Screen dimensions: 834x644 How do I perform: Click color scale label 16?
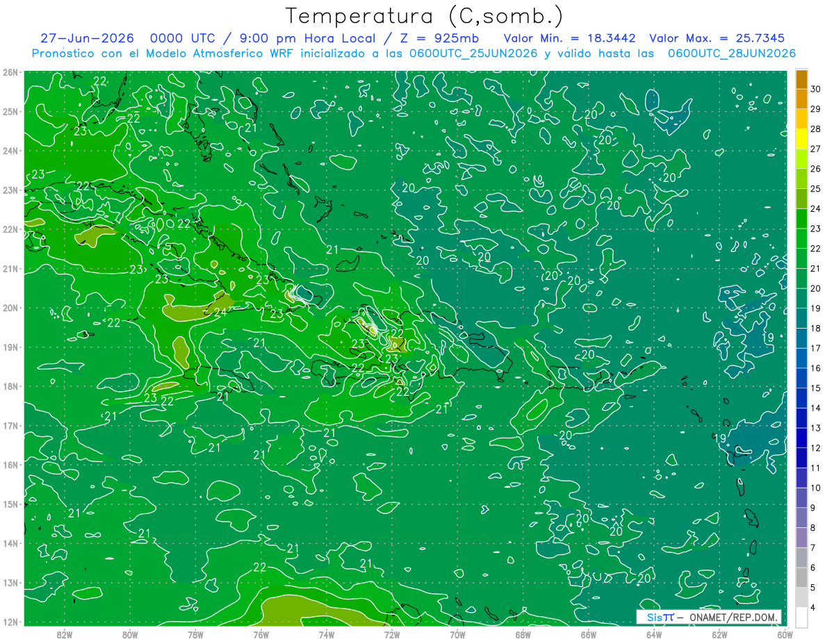pyautogui.click(x=816, y=368)
